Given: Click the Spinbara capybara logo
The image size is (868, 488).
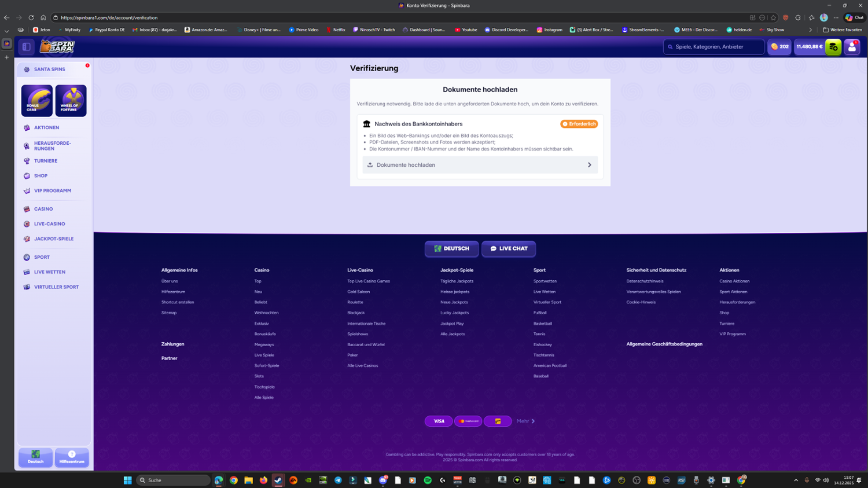Looking at the screenshot, I should 57,46.
